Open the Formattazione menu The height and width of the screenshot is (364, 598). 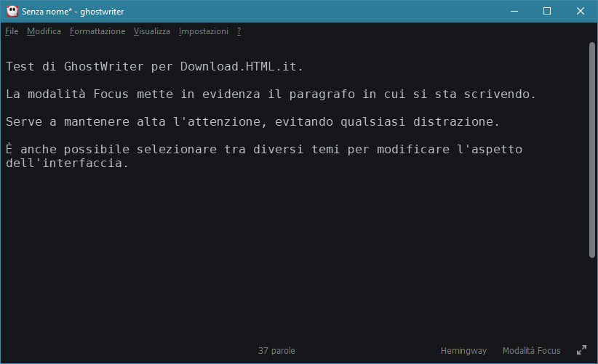[97, 31]
